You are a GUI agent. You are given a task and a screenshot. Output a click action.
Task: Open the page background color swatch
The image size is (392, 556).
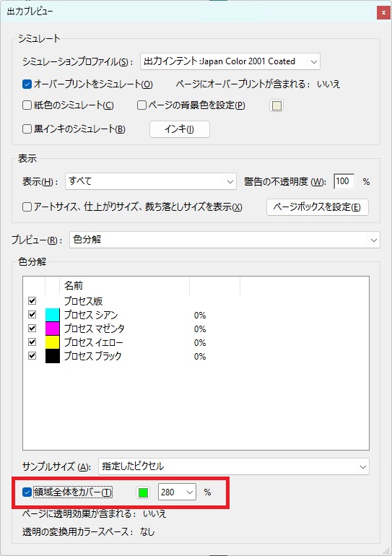pos(276,105)
